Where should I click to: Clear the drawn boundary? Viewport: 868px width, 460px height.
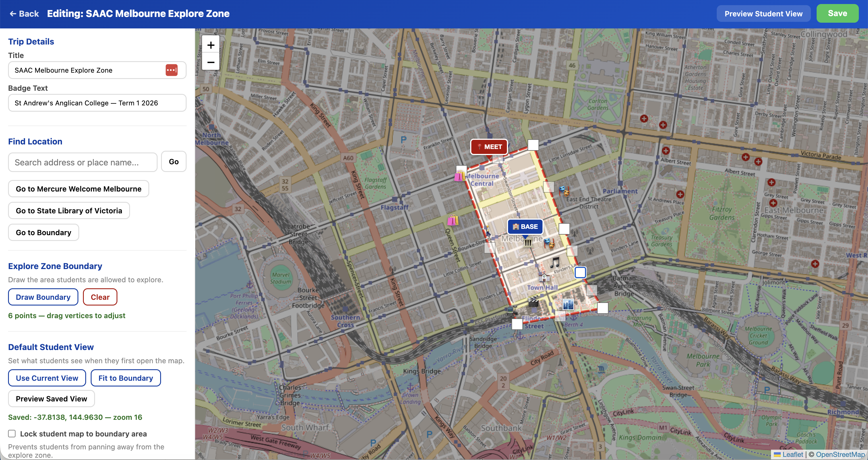100,297
